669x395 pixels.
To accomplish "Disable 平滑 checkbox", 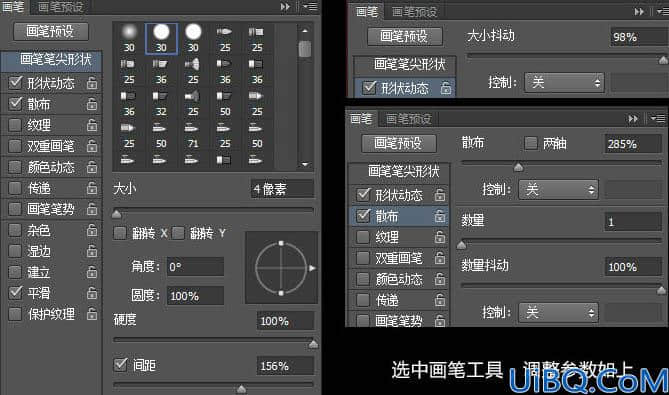I will pos(15,292).
